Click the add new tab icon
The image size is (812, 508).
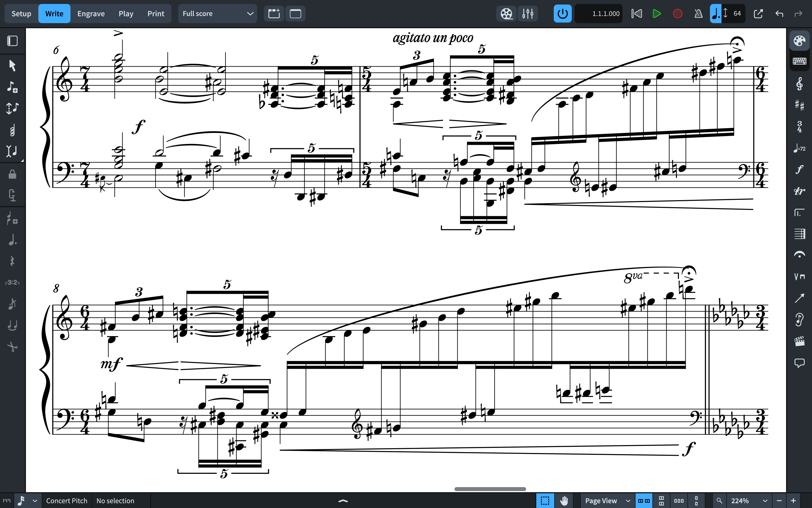(274, 14)
